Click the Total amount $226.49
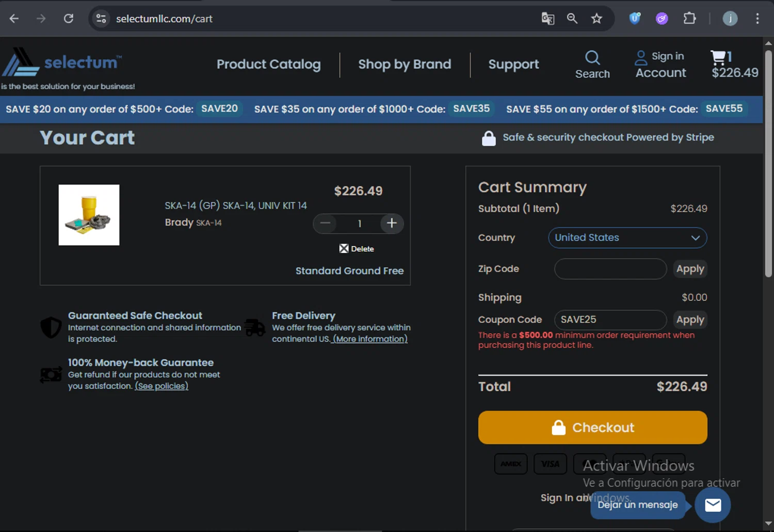The image size is (774, 532). click(x=682, y=386)
